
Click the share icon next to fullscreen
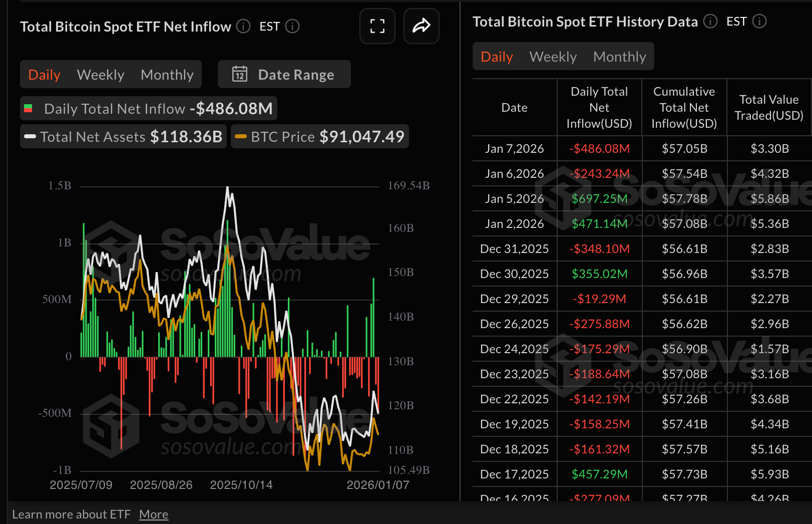tap(421, 26)
